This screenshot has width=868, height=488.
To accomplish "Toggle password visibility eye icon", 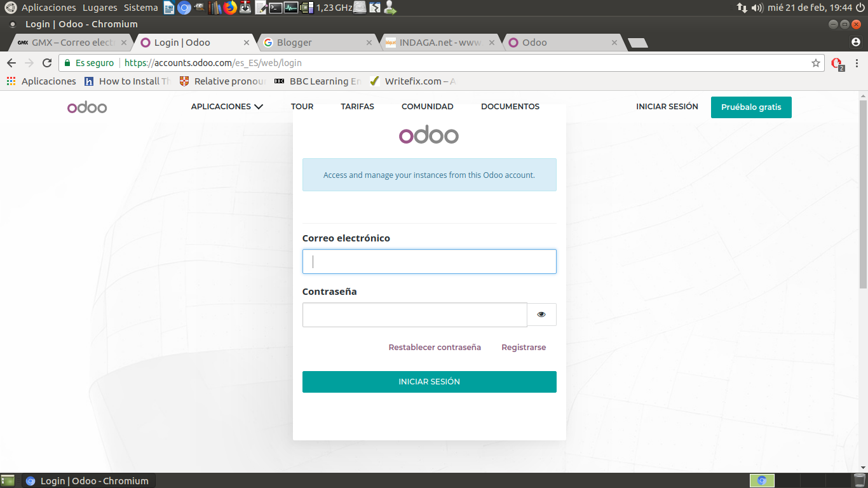I will point(541,315).
